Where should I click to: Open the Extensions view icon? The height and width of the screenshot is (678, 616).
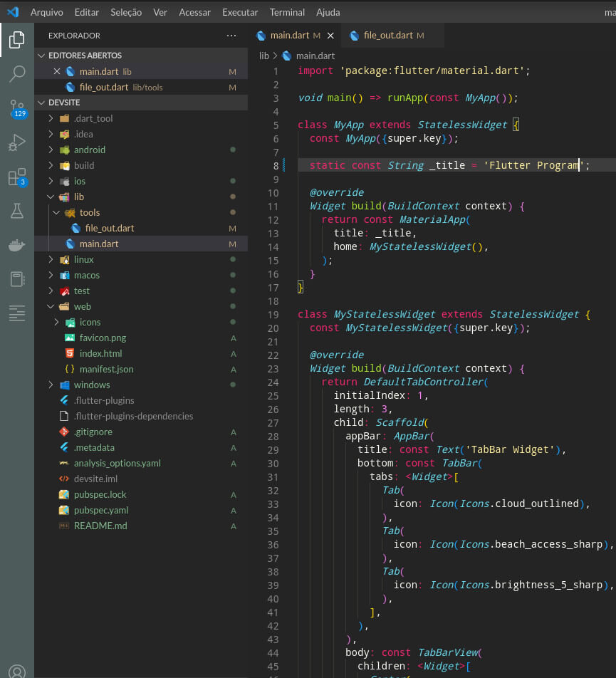[17, 177]
